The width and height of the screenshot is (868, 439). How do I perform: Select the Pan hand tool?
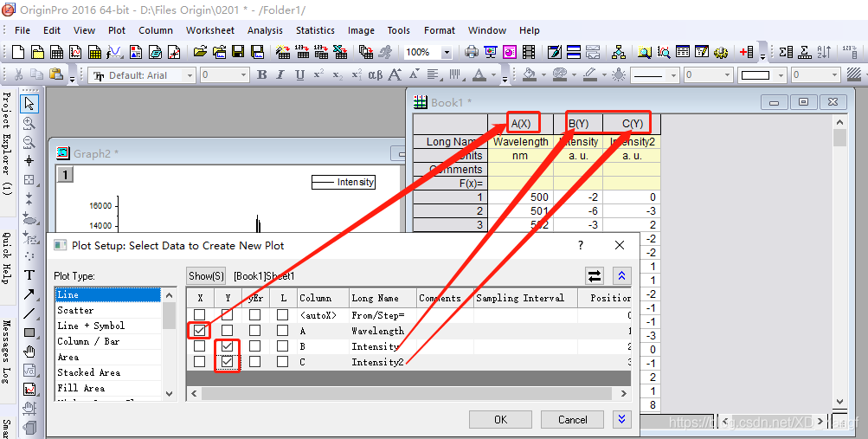(29, 352)
